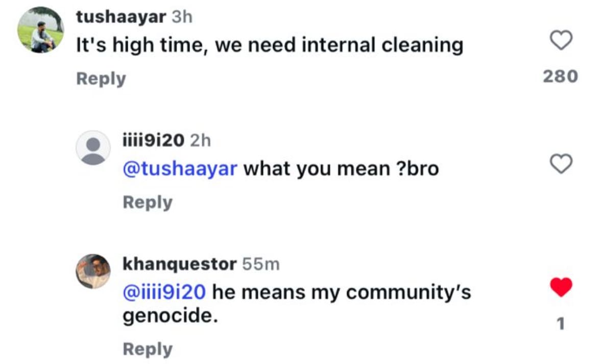Open the @tushaayar mention link
Screen dimensions: 602x364
point(180,168)
